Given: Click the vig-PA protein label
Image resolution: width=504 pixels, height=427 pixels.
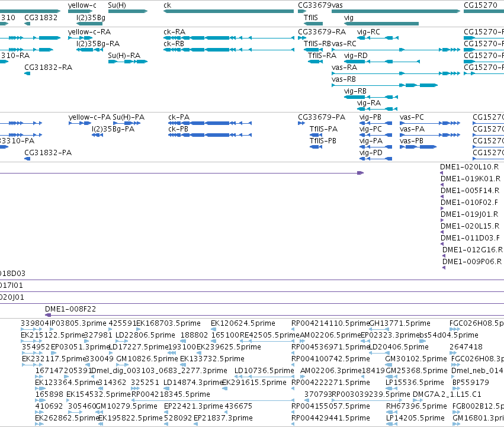Looking at the screenshot, I should tap(371, 141).
